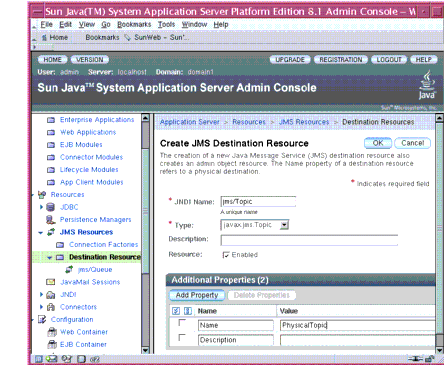Click the security lock icon in status bar

pos(430,359)
